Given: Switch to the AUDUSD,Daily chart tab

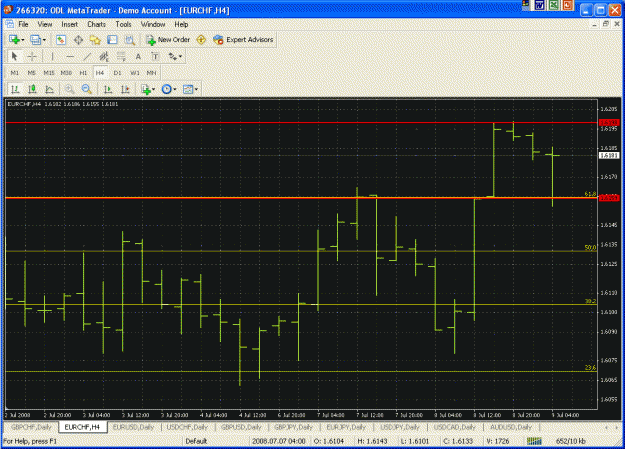Looking at the screenshot, I should click(x=511, y=427).
